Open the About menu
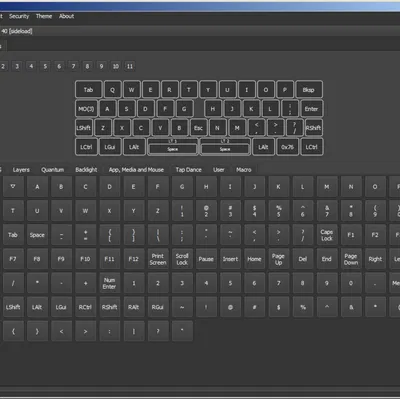The width and height of the screenshot is (400, 399). 66,16
